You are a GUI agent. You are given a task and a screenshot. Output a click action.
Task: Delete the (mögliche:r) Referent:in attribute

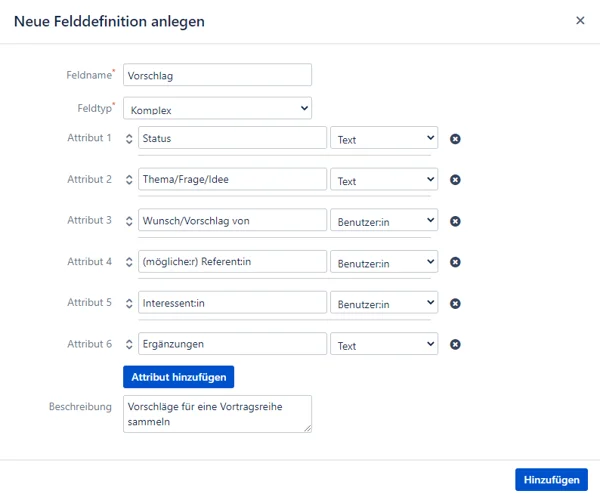pyautogui.click(x=455, y=262)
